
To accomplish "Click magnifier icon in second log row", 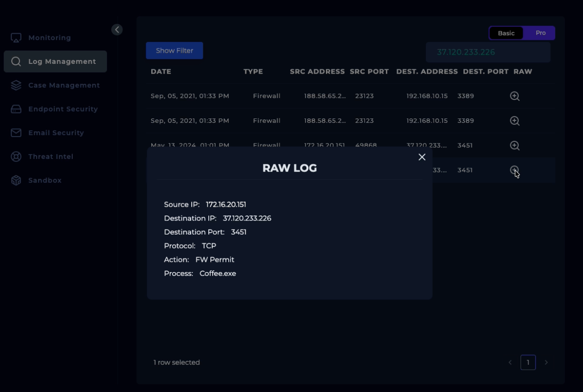I will pos(514,120).
